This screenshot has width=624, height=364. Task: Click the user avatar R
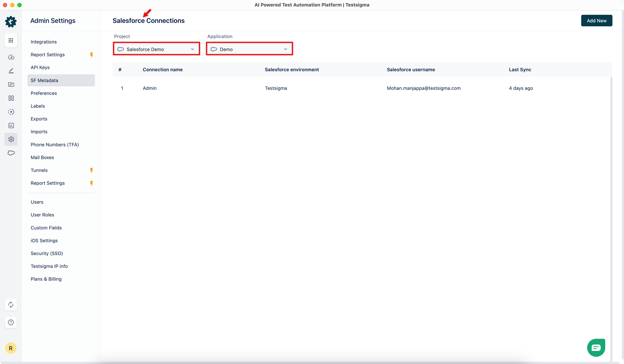(x=11, y=348)
